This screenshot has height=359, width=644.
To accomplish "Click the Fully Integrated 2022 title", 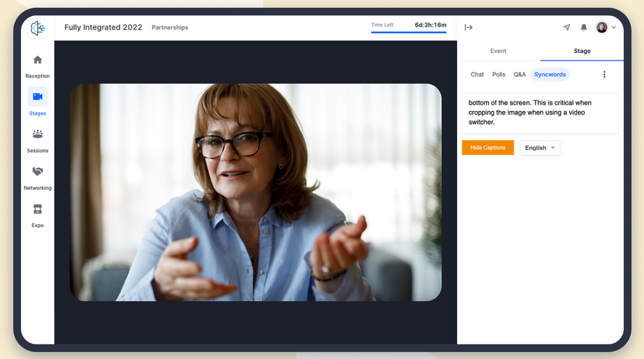I will (x=103, y=28).
